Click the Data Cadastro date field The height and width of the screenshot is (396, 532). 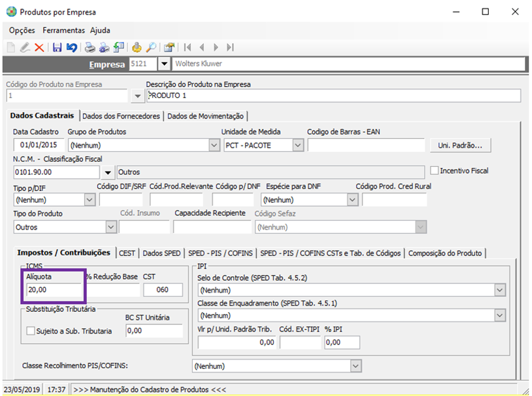pos(39,145)
